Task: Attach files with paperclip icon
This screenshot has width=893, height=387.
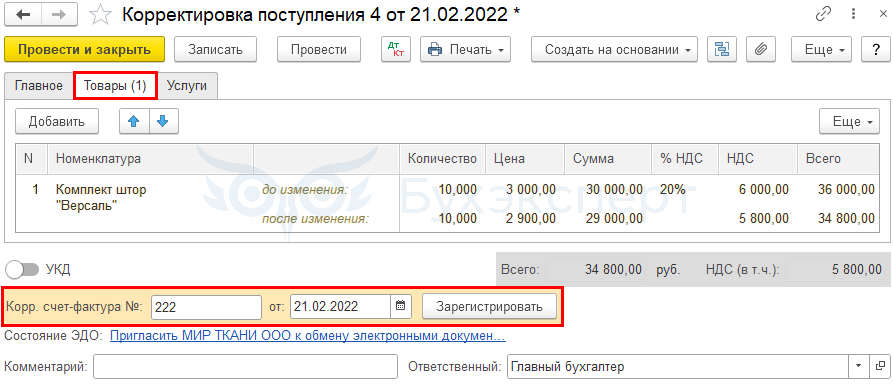Action: (x=761, y=50)
